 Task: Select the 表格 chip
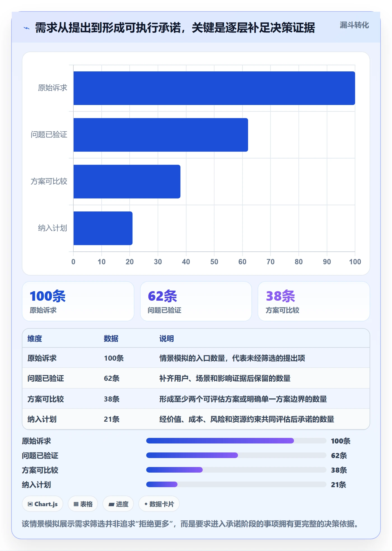pyautogui.click(x=83, y=504)
